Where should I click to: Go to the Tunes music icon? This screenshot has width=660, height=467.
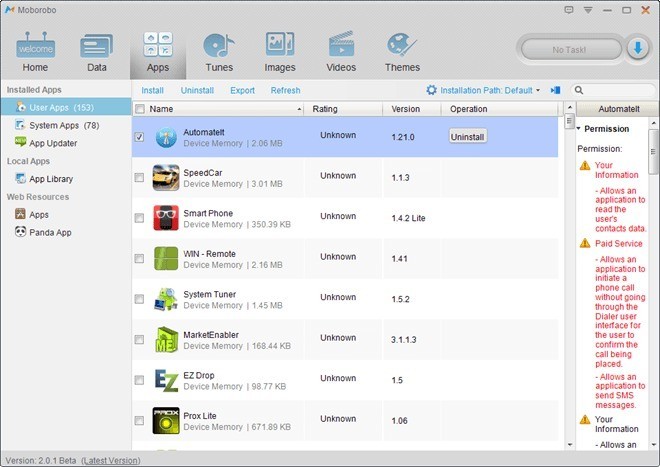pos(219,47)
